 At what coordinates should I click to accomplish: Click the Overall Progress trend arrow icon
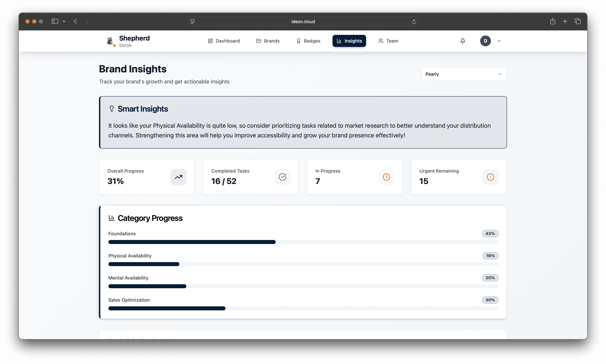click(x=179, y=177)
